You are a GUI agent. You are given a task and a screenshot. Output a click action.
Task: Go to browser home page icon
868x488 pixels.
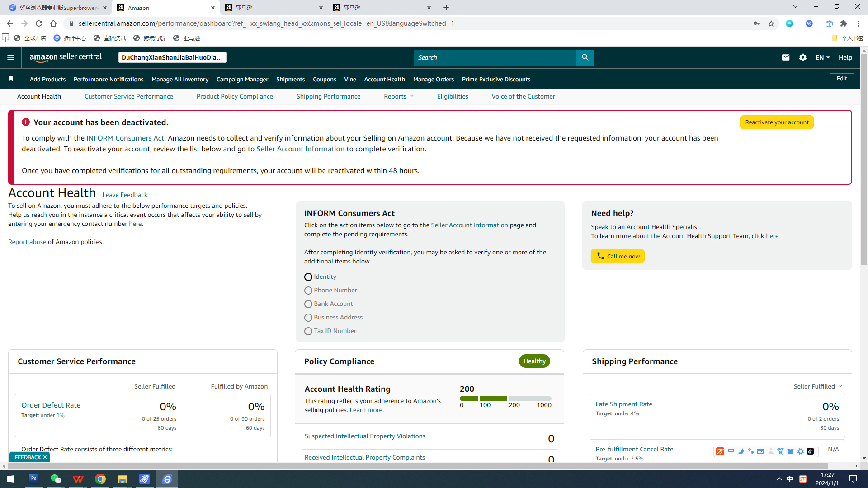(53, 23)
